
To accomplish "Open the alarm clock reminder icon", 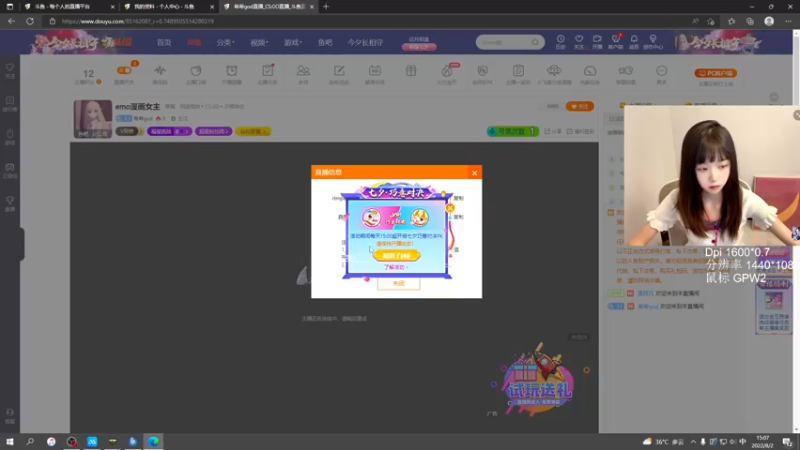I will [232, 70].
